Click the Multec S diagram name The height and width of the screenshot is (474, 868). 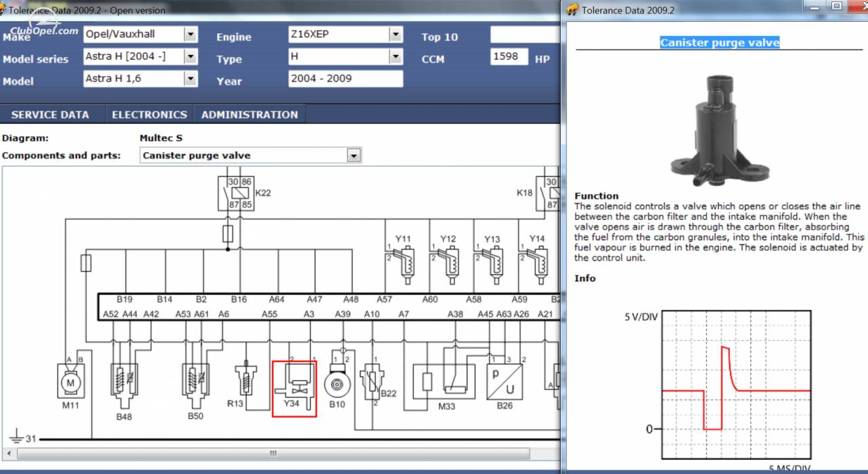[161, 138]
